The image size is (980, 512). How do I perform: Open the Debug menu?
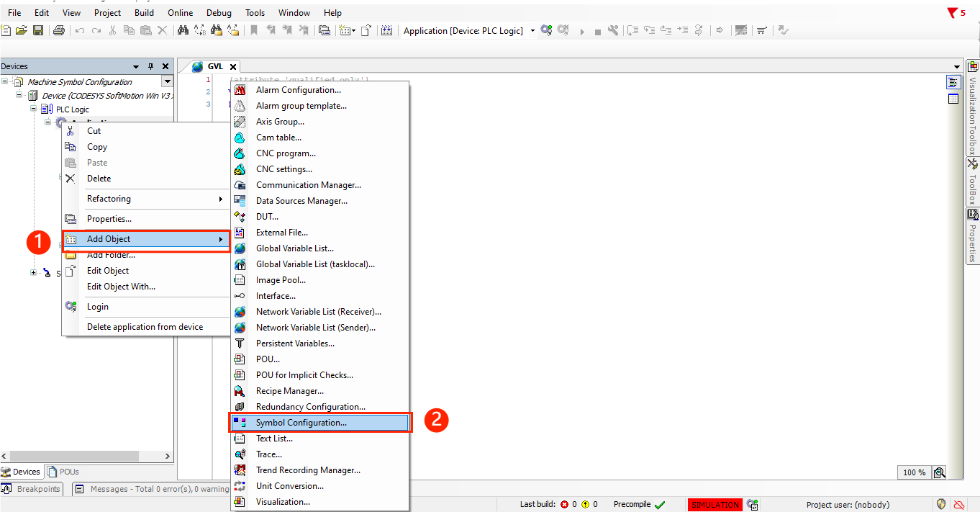218,12
